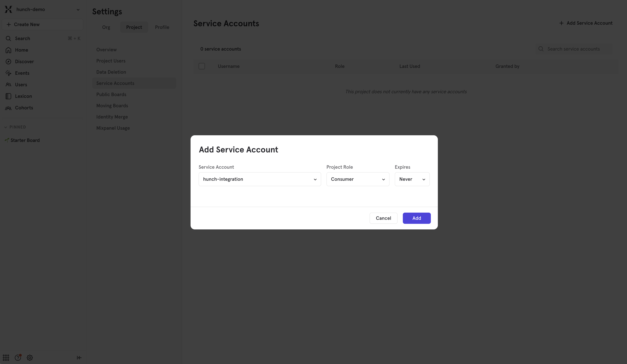Open the help menu with notification badge
The image size is (627, 364).
tap(18, 357)
